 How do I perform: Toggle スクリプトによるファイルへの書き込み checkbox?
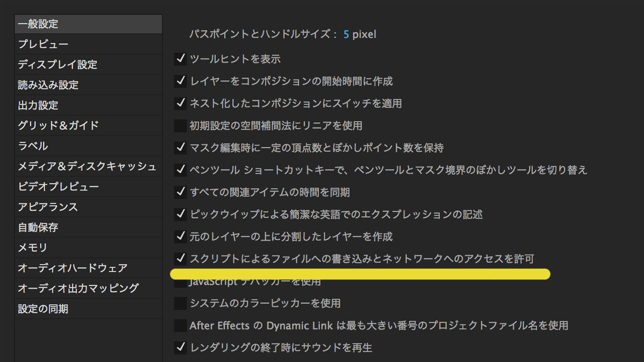180,259
